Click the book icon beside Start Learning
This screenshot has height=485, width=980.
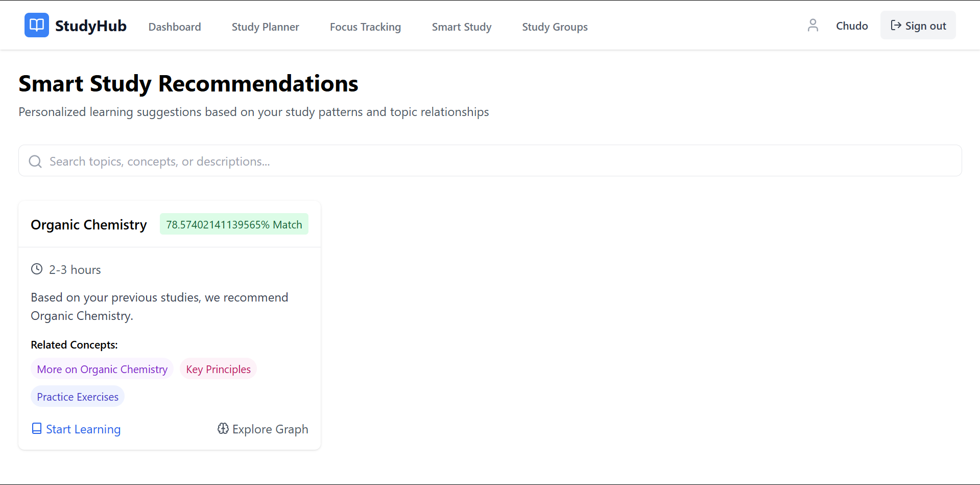(x=37, y=429)
